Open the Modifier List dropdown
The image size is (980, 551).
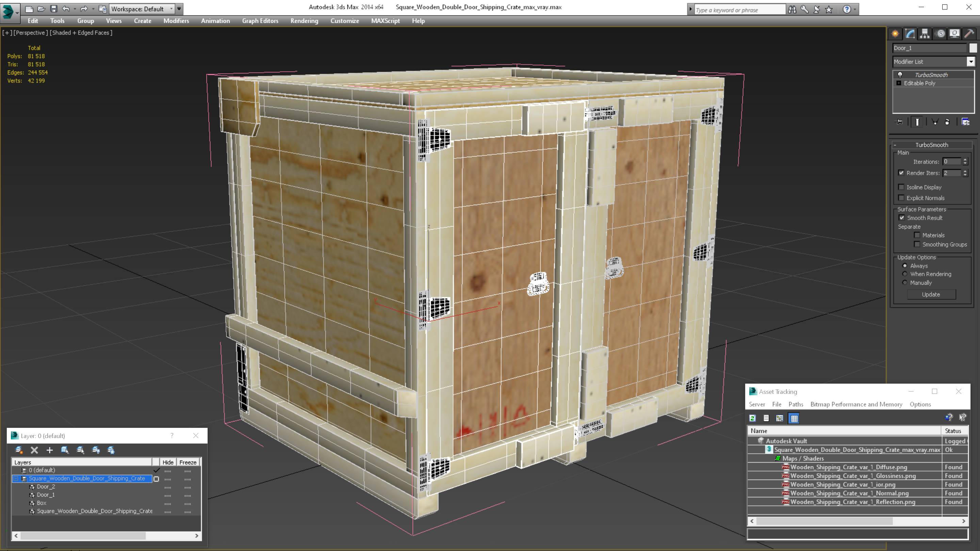pos(970,62)
